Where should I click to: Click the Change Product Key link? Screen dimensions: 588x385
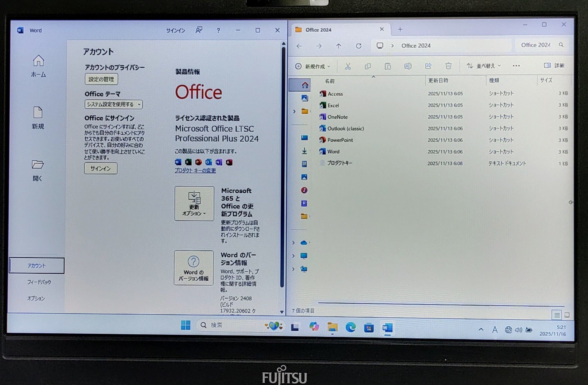[x=195, y=171]
